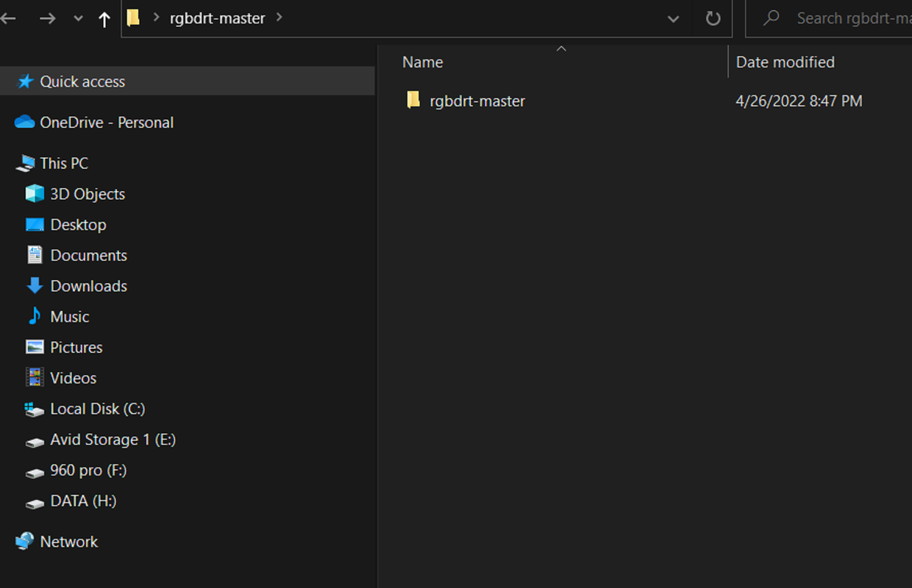Open Network in navigation pane
Viewport: 912px width, 588px height.
tap(57, 542)
